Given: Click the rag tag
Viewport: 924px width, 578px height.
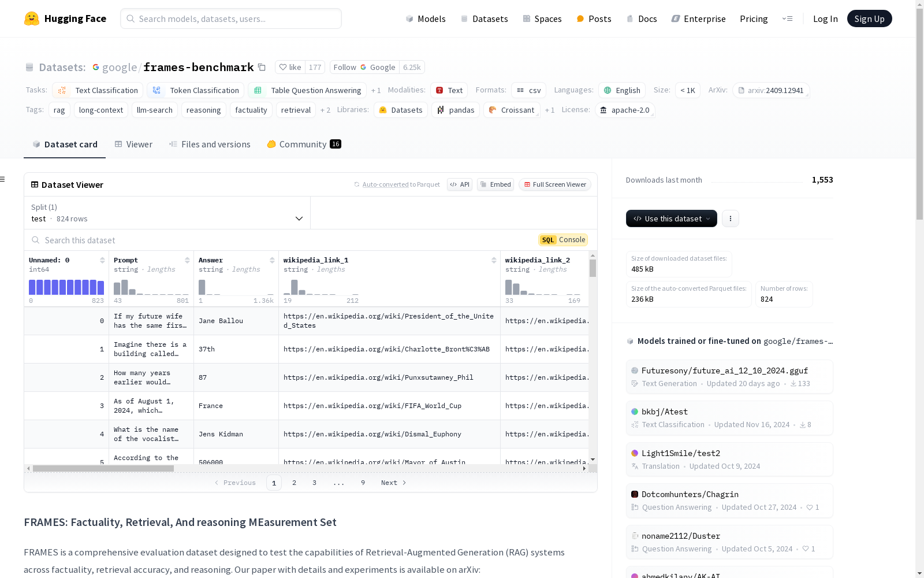Looking at the screenshot, I should click(59, 110).
